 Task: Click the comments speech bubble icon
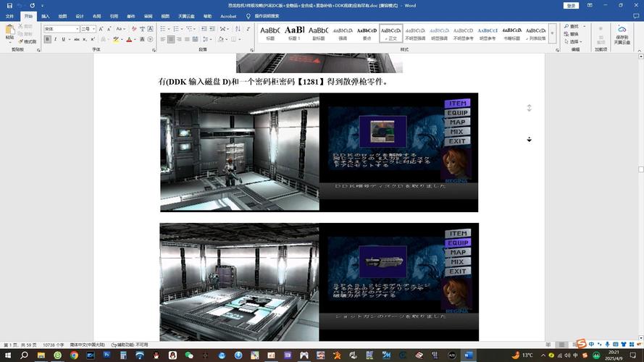(636, 16)
